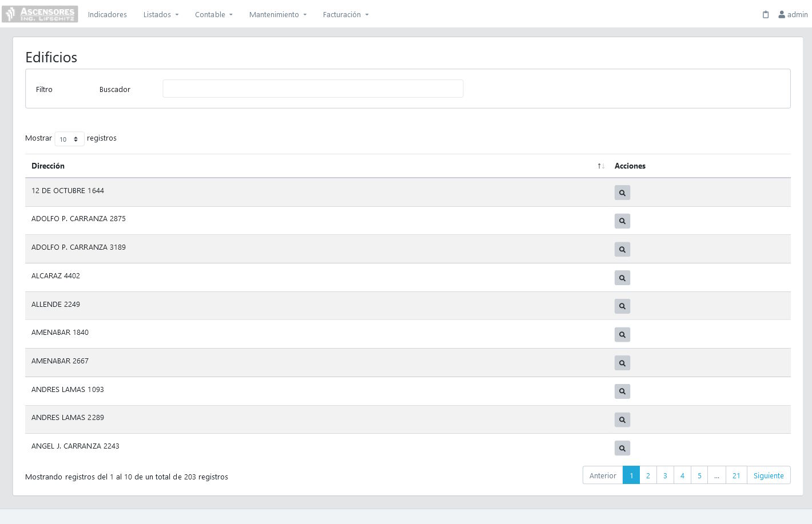
Task: Open details of AMENABAR 1840
Action: [x=622, y=334]
